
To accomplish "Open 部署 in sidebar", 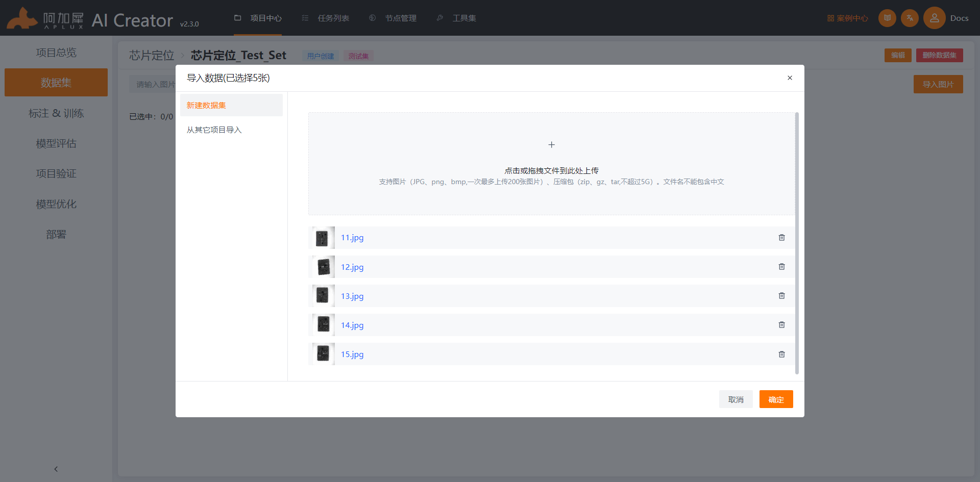I will tap(56, 234).
